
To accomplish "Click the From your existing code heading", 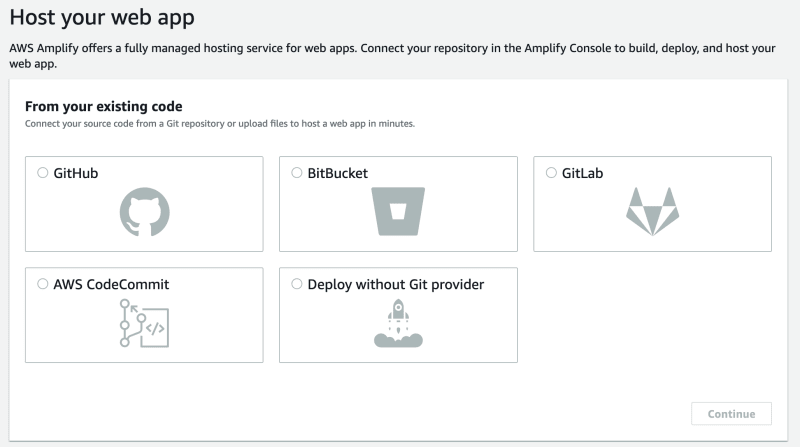I will point(104,106).
